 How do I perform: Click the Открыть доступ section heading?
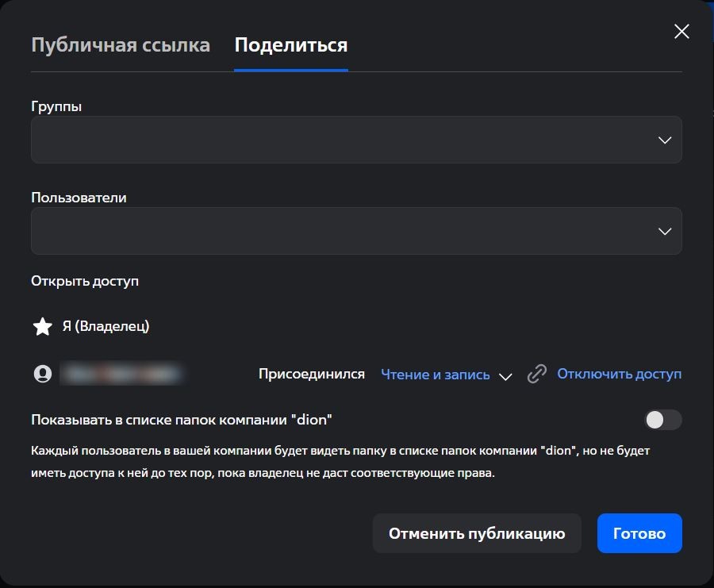pyautogui.click(x=85, y=281)
